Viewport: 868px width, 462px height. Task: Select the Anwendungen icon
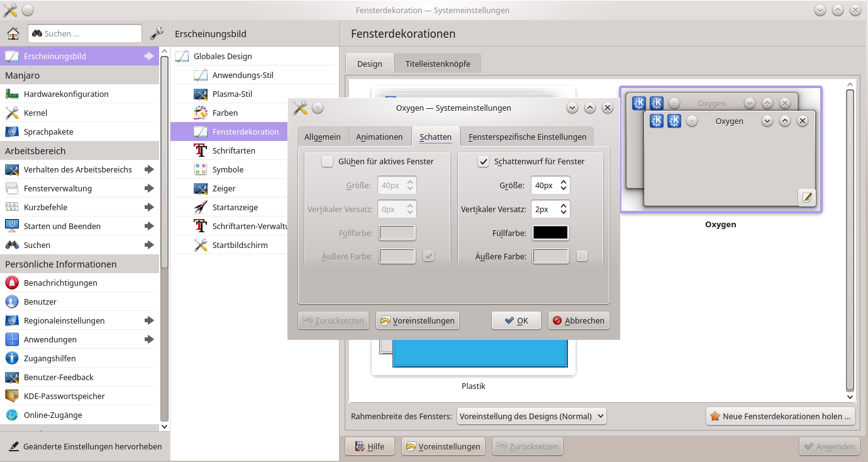[12, 339]
